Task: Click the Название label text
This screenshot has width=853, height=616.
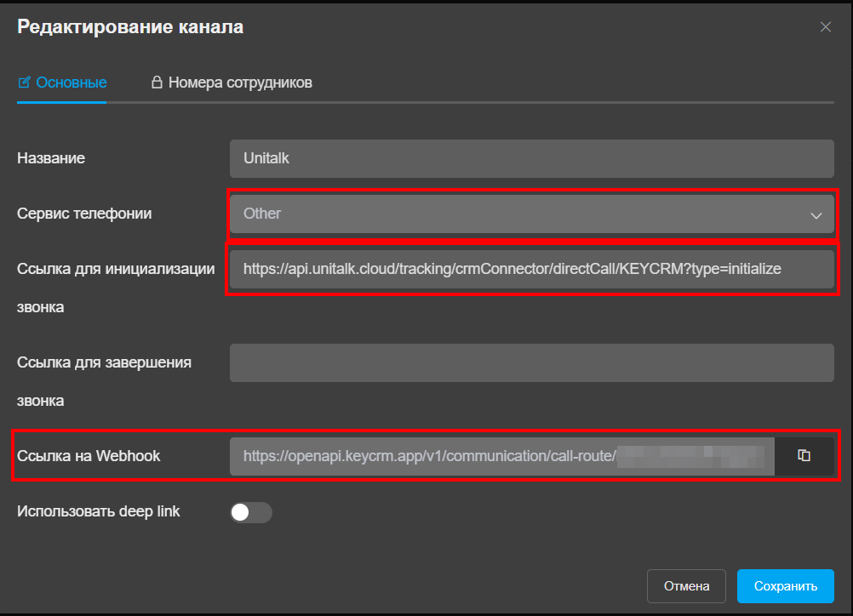Action: tap(51, 158)
